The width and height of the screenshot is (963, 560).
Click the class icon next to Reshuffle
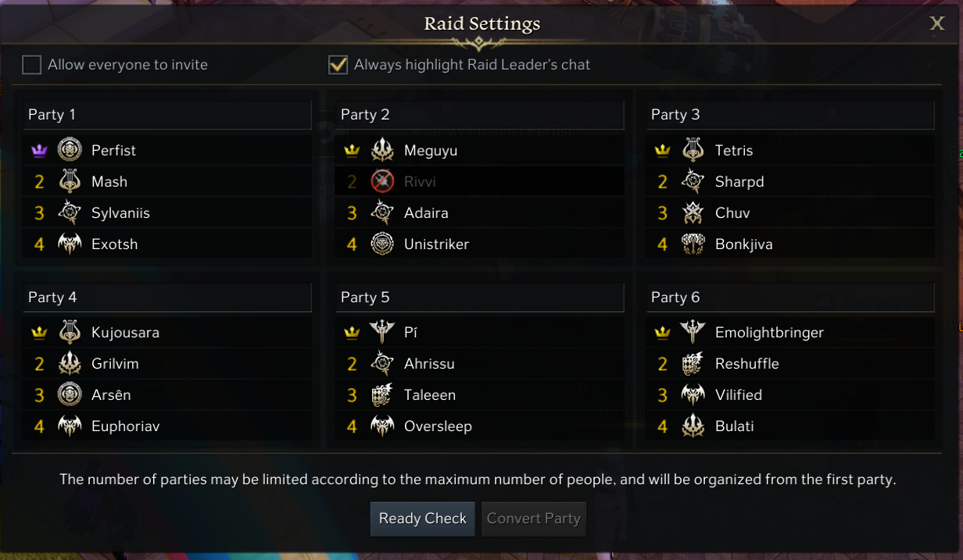tap(693, 363)
